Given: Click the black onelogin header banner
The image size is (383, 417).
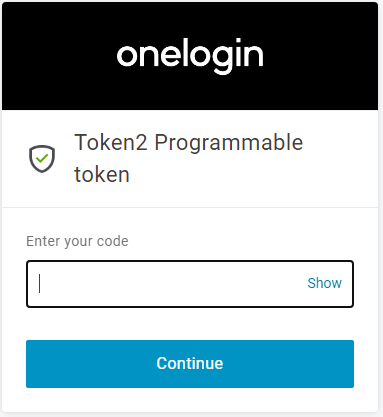Looking at the screenshot, I should click(x=190, y=56).
